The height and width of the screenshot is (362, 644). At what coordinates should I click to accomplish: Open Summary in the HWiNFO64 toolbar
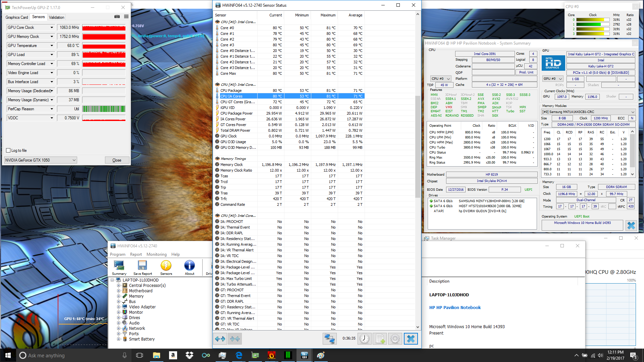119,268
